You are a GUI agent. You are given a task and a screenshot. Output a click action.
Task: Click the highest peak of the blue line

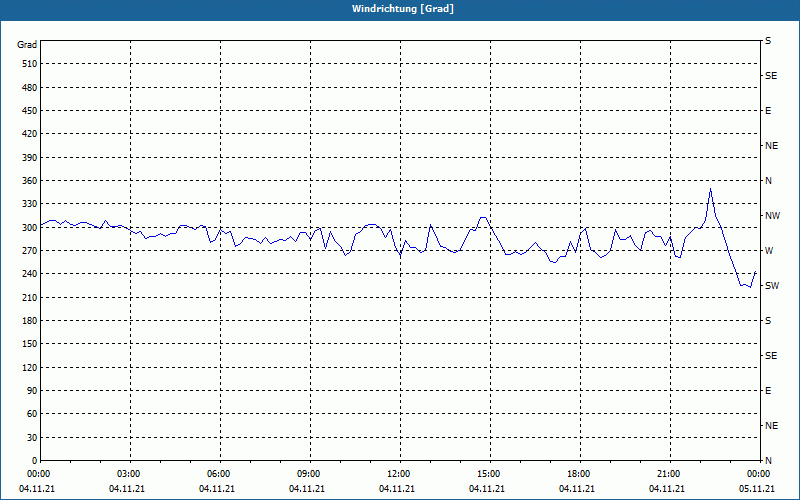[x=710, y=189]
